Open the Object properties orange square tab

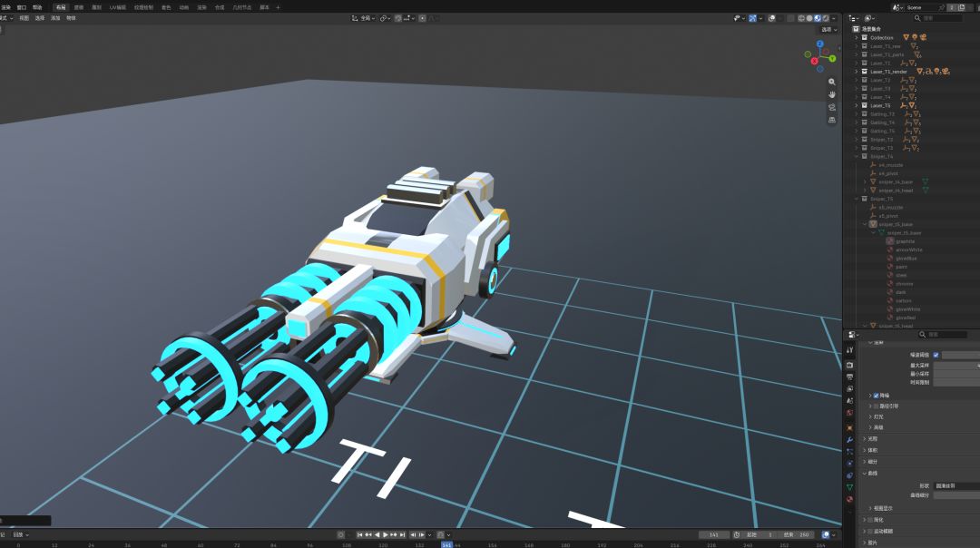click(x=849, y=428)
